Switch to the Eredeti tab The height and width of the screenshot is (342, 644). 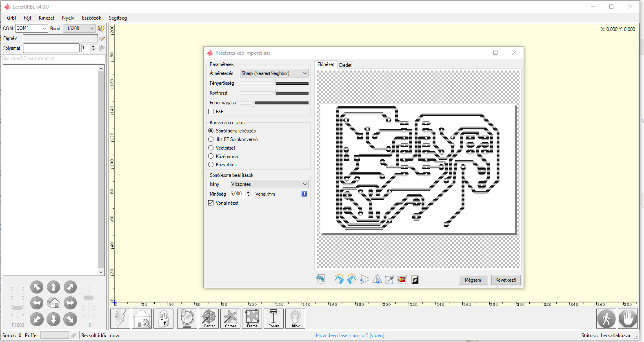346,65
